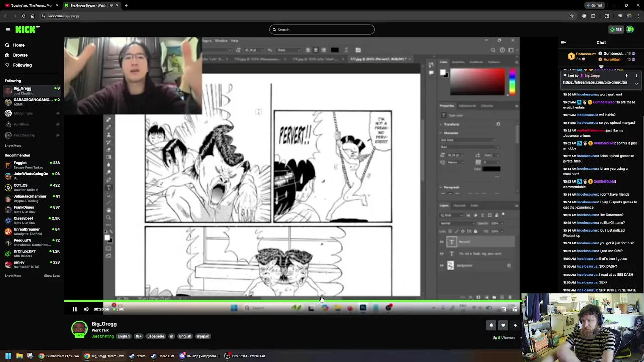
Task: Click the Just Chatting category link
Action: pos(103,336)
